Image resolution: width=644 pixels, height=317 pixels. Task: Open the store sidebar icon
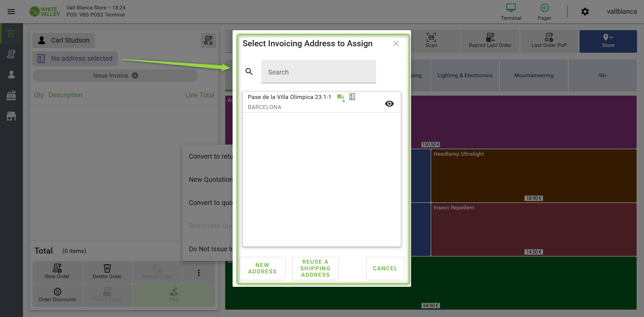tap(11, 116)
